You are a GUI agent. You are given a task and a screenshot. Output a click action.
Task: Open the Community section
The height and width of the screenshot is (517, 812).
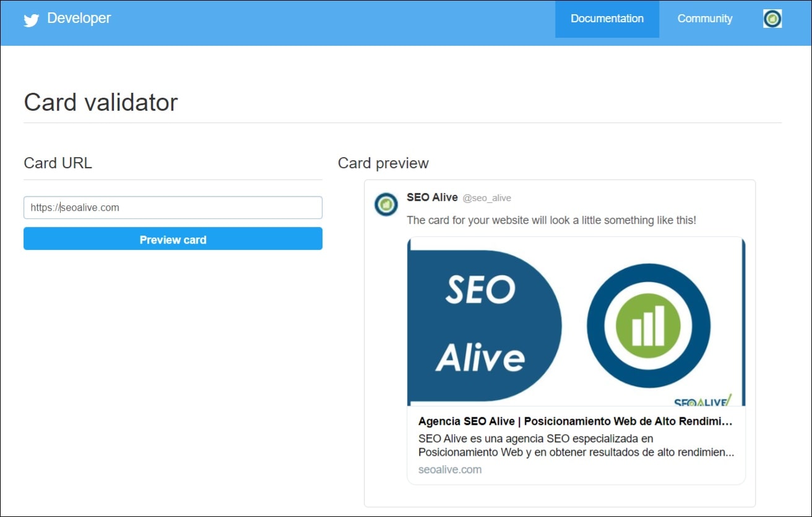704,19
